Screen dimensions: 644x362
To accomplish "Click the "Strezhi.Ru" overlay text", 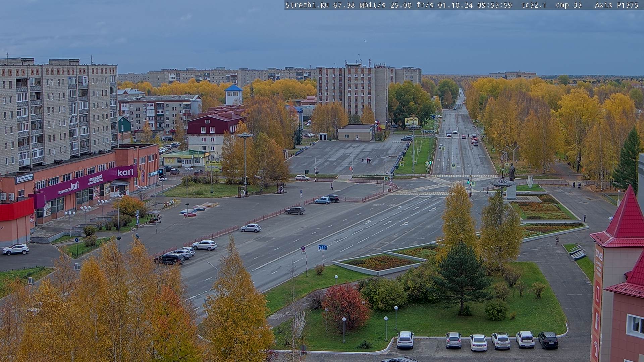I will pyautogui.click(x=307, y=5).
